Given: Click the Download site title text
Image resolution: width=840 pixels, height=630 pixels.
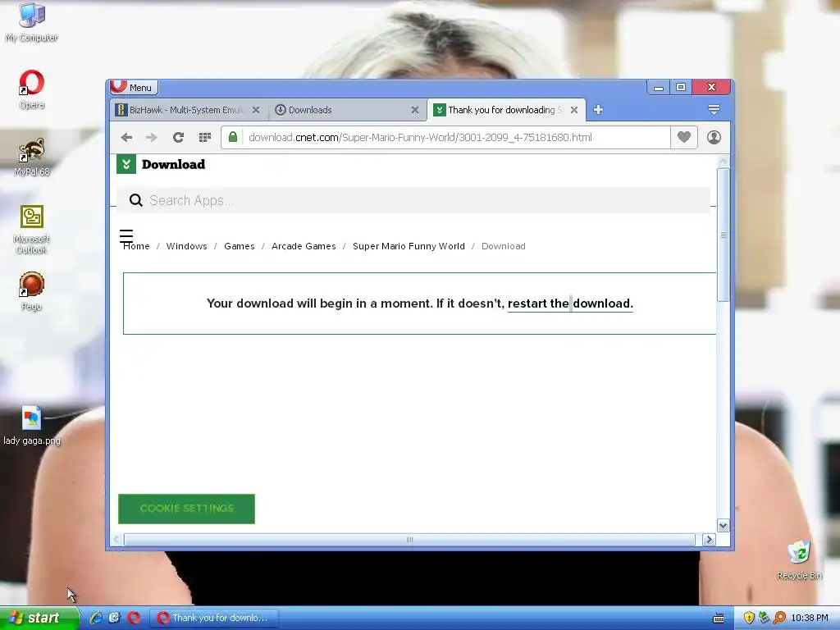Looking at the screenshot, I should pyautogui.click(x=174, y=164).
